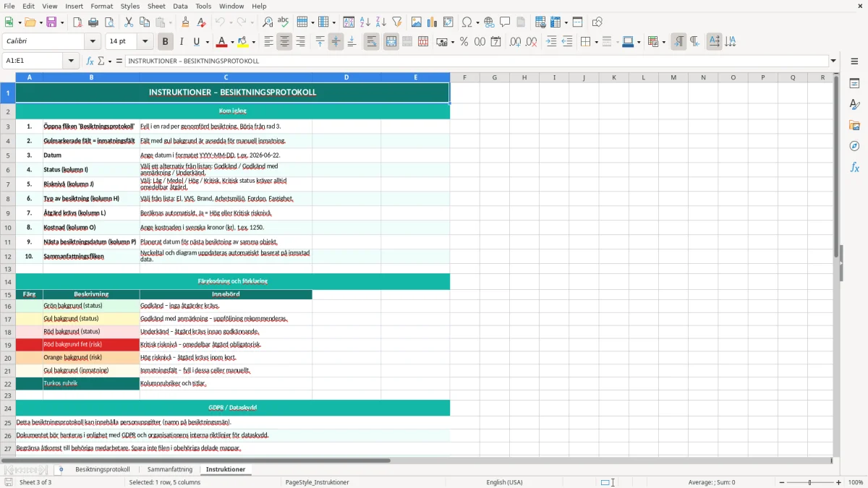Viewport: 868px width, 488px height.
Task: Insert Hyperlink globe icon
Action: [489, 22]
